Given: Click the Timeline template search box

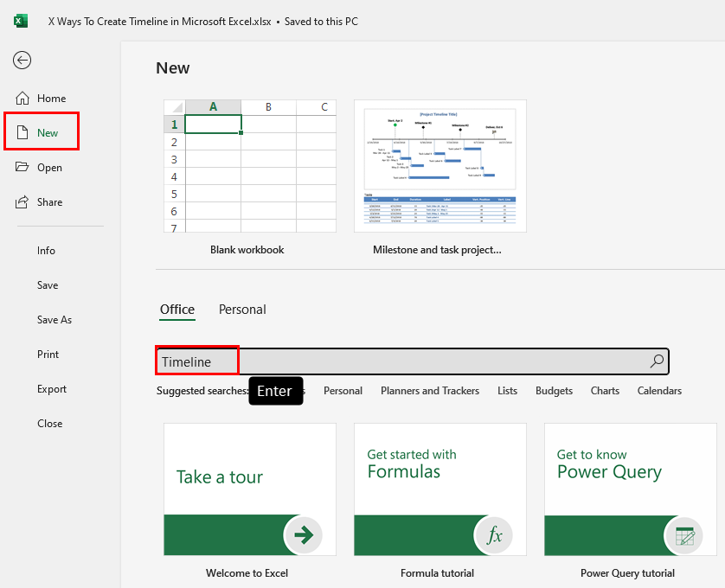Looking at the screenshot, I should pos(413,361).
